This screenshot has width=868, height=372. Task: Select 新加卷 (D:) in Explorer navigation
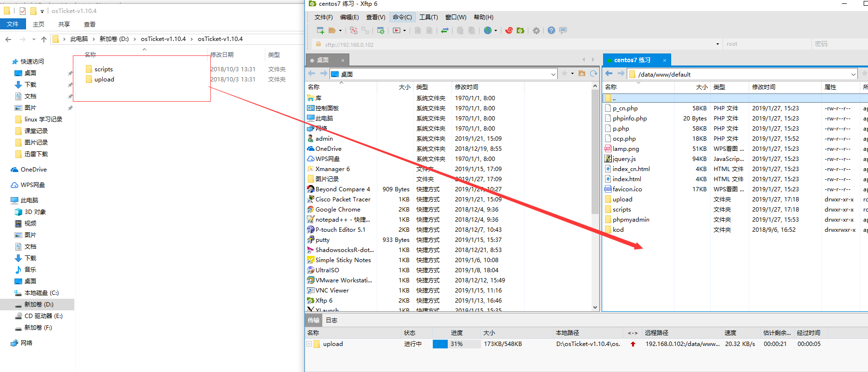(x=39, y=305)
